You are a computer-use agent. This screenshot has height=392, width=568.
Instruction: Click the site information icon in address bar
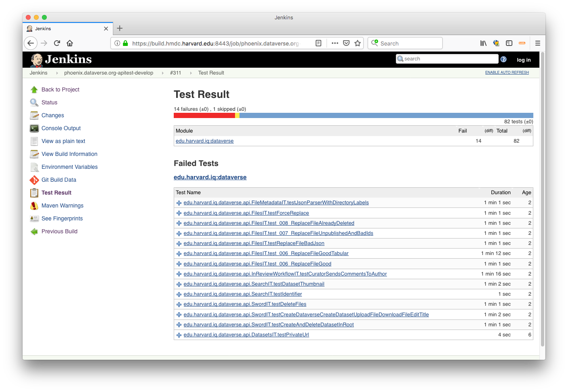tap(117, 43)
